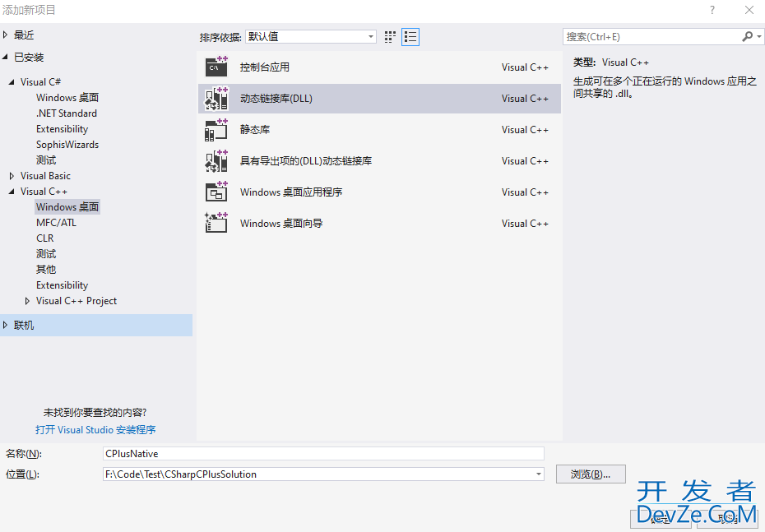Select 测试 under Visual C#
The height and width of the screenshot is (532, 765).
coord(46,160)
